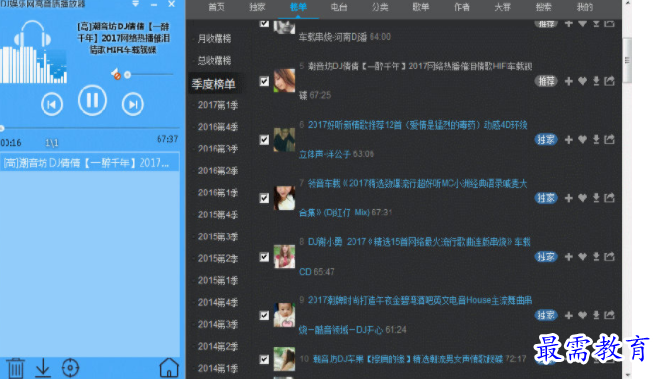
Task: Click the download arrow at player bottom
Action: pos(43,368)
